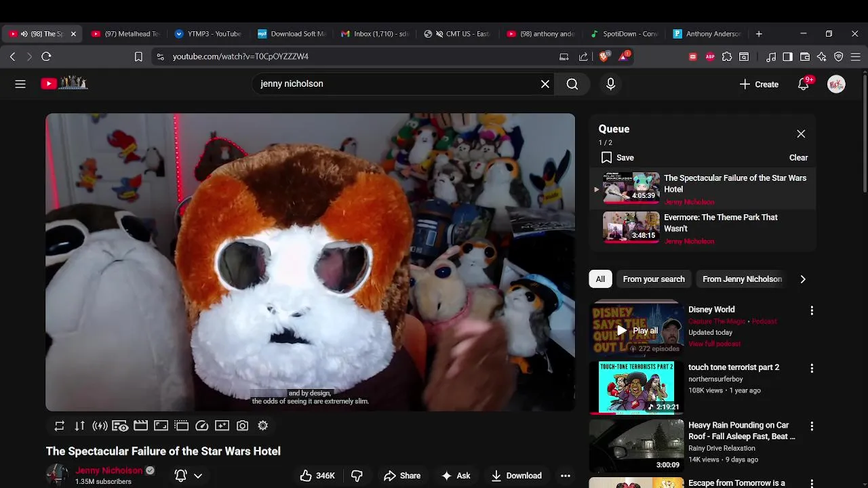Screen dimensions: 868x488
Task: Open the gear options under player
Action: tap(262, 426)
